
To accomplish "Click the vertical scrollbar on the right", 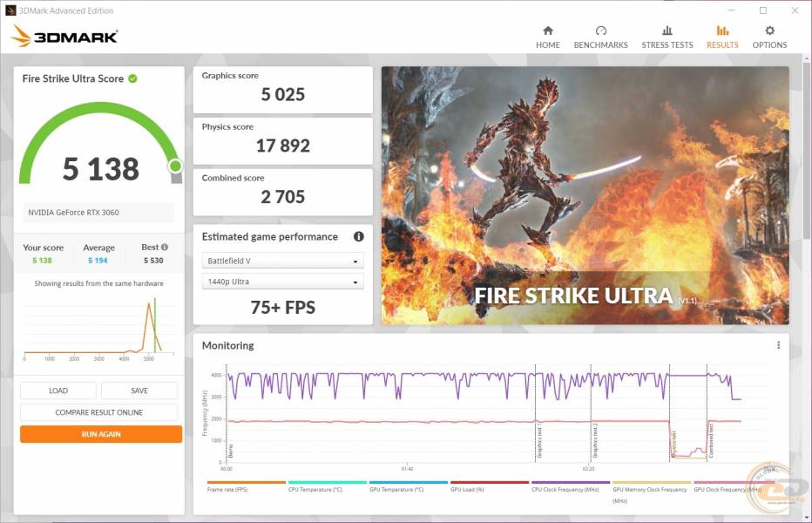I will 808,150.
